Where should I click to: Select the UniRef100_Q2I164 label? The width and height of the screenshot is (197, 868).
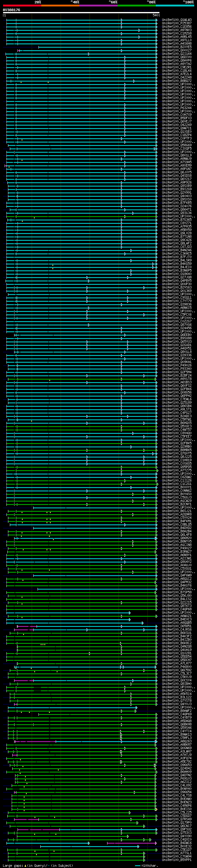tap(177, 54)
